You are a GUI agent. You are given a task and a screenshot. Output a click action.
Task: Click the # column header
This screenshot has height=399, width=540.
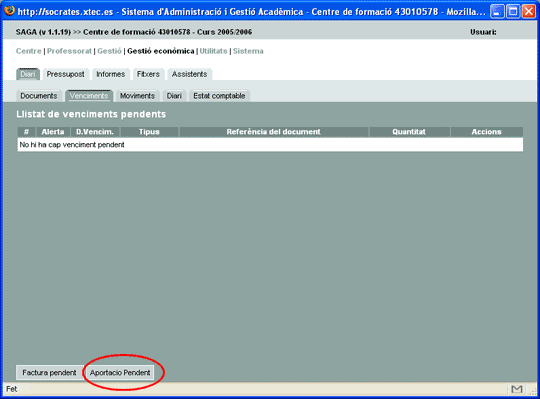26,132
